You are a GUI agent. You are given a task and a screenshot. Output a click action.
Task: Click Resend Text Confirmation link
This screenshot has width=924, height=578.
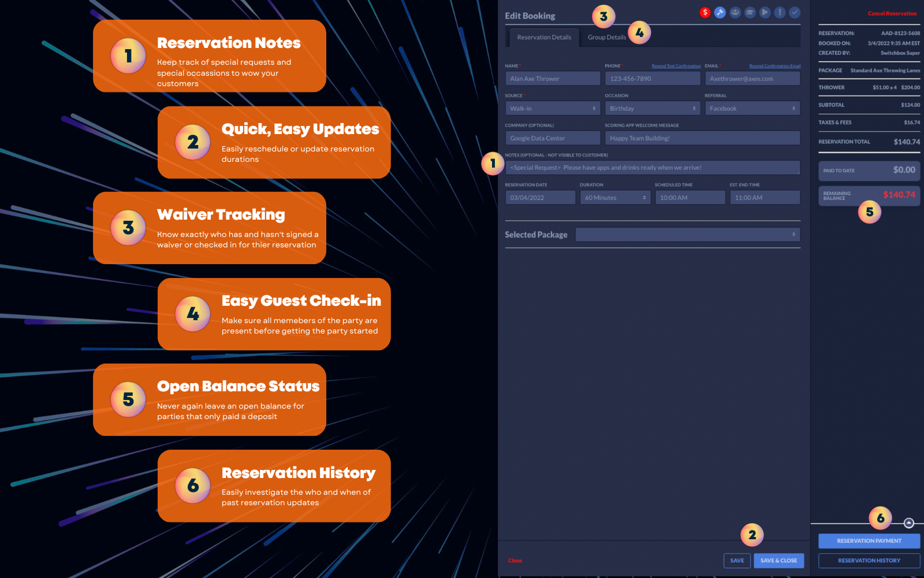676,66
